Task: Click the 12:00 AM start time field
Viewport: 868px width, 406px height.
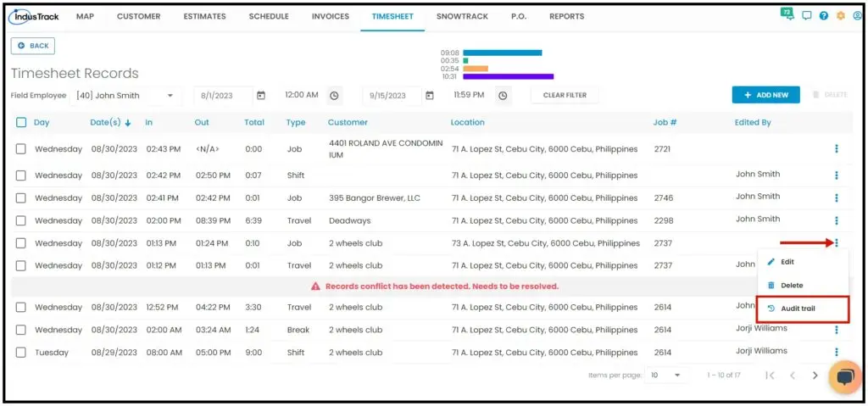Action: tap(302, 95)
